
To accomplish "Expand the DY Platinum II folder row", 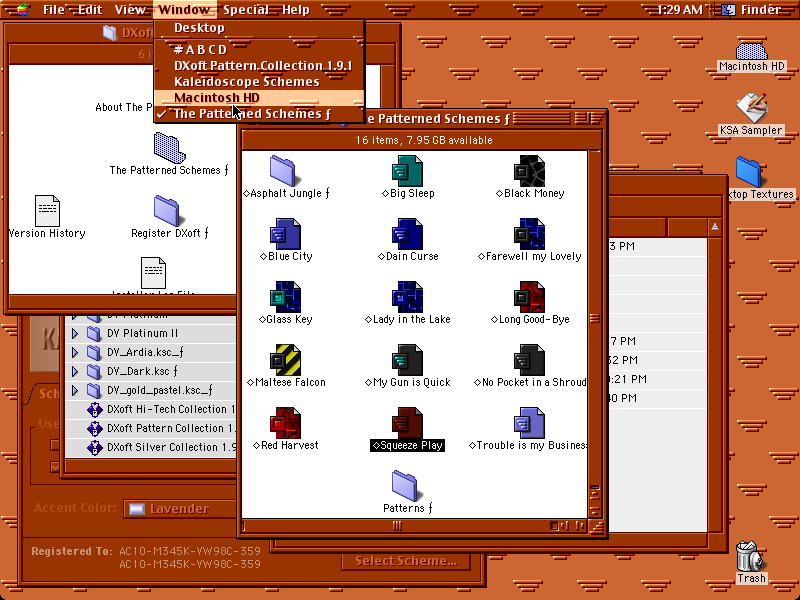I will tap(74, 333).
